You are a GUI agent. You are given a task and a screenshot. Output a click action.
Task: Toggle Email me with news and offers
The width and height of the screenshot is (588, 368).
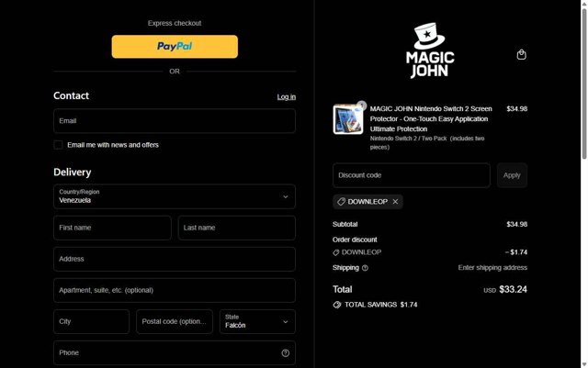pos(58,145)
